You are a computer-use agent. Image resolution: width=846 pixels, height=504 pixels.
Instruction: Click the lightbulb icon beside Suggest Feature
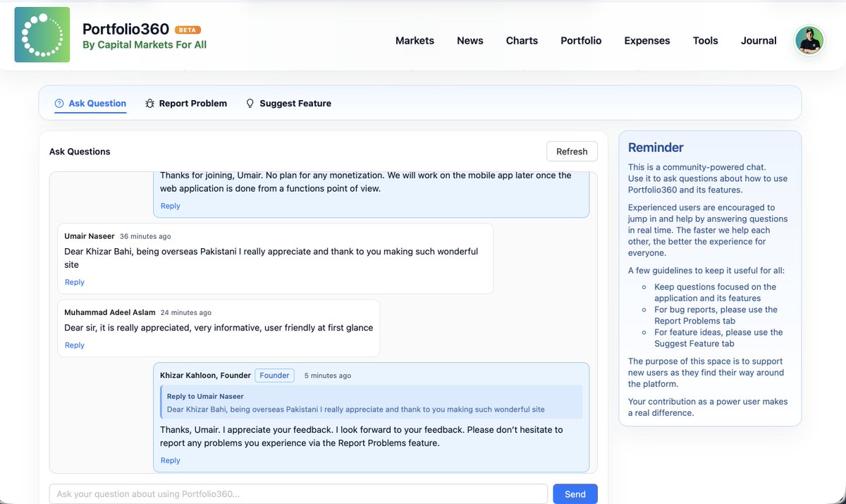pyautogui.click(x=250, y=103)
